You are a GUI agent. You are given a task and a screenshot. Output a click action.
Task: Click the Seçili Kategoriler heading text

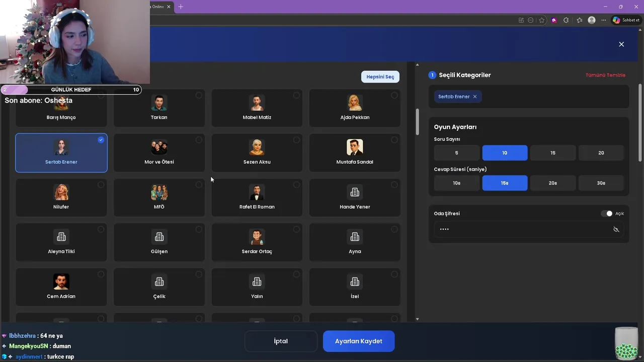point(465,75)
